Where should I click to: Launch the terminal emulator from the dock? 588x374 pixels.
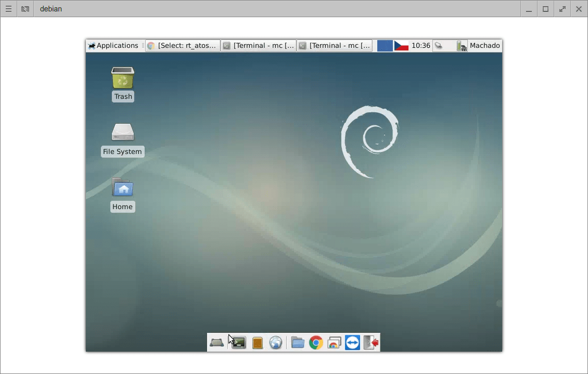pos(238,342)
